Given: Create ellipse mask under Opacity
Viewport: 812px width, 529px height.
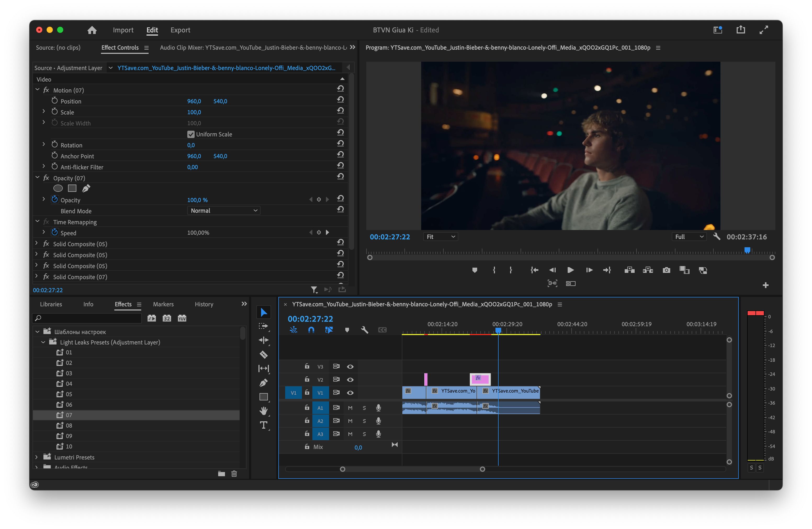Looking at the screenshot, I should 58,188.
